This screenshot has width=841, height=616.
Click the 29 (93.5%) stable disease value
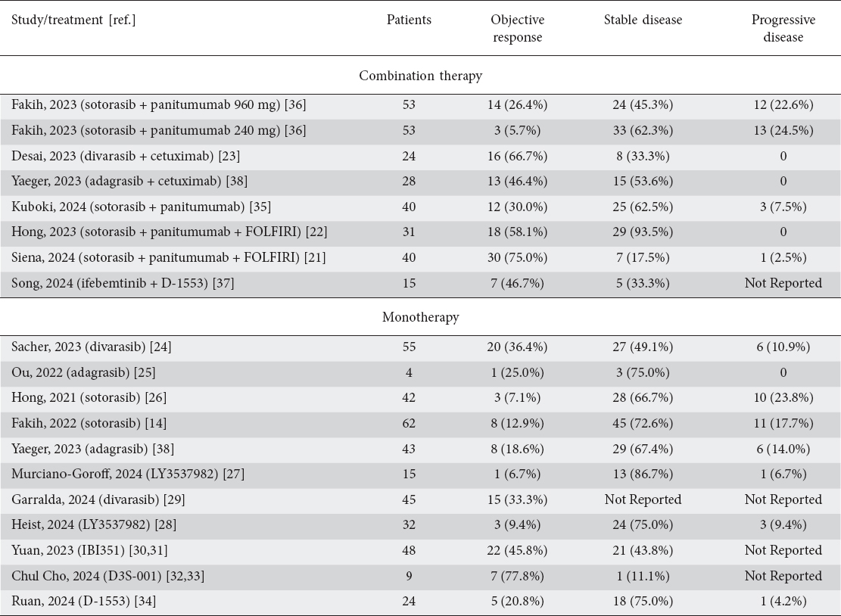(x=643, y=232)
